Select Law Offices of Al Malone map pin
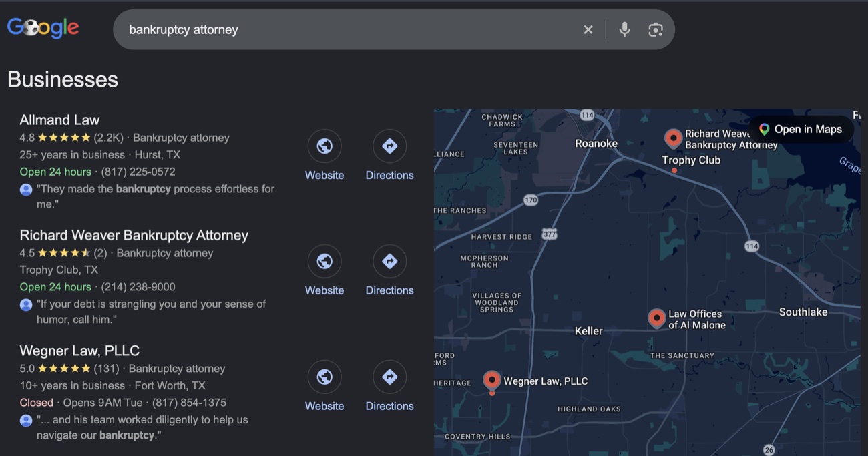The image size is (868, 456). (x=656, y=318)
